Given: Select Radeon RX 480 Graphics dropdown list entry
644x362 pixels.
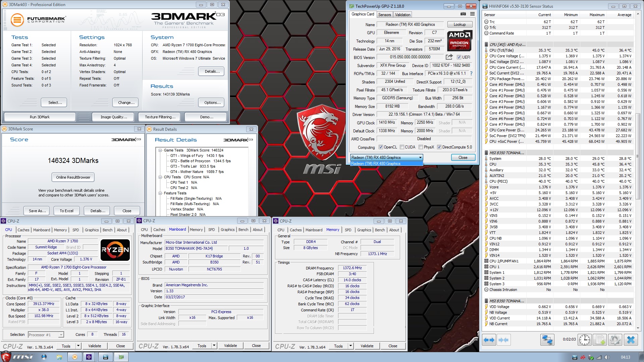Looking at the screenshot, I should [x=387, y=164].
